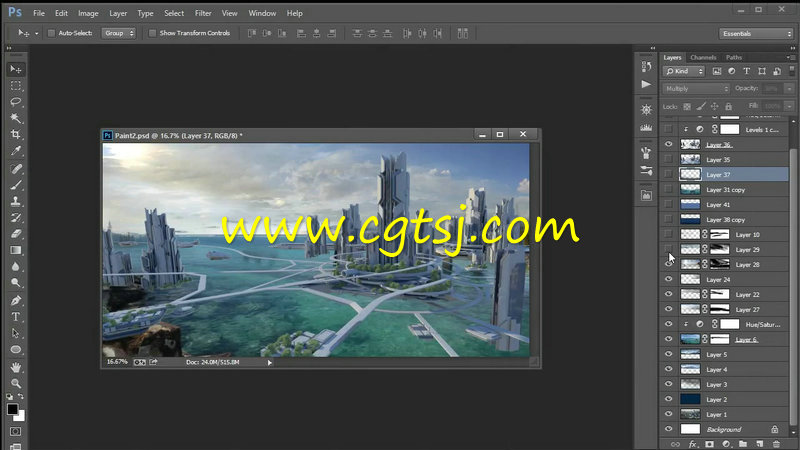
Task: Open the status bar info arrow menu
Action: pyautogui.click(x=269, y=363)
